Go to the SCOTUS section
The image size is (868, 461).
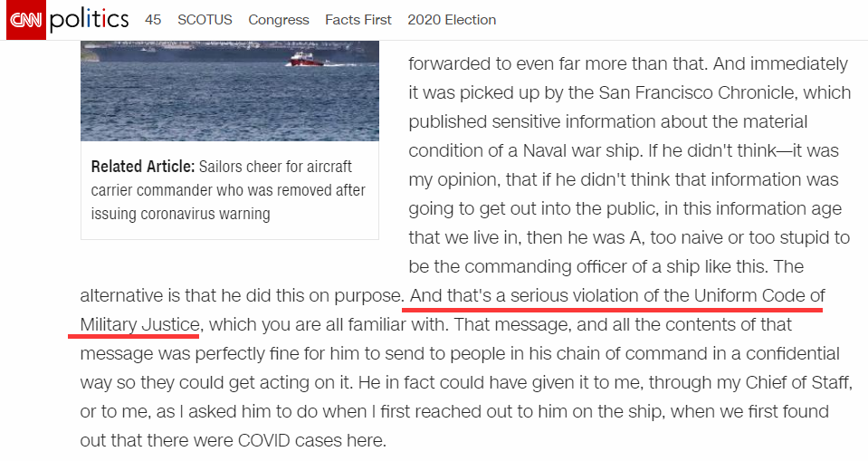tap(205, 20)
